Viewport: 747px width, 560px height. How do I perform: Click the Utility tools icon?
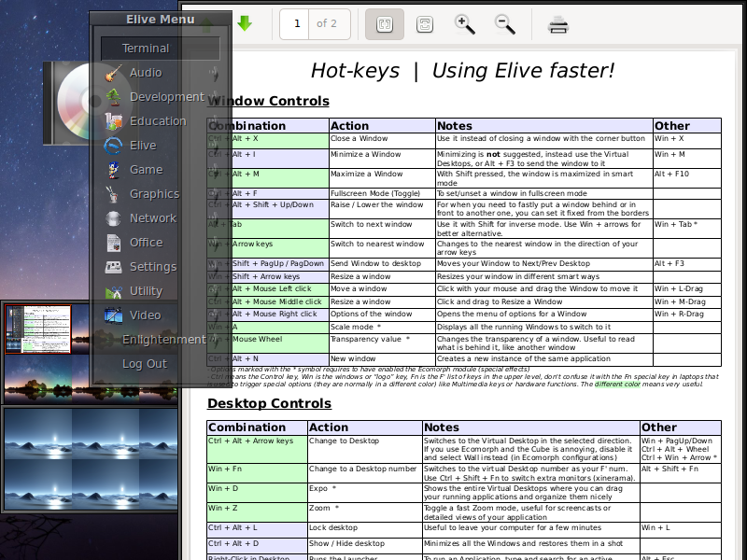point(113,291)
